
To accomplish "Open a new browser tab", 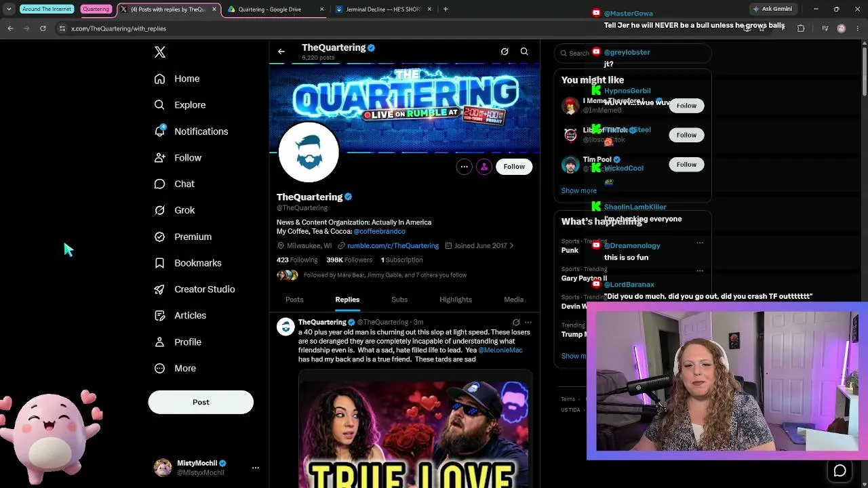I will click(x=446, y=9).
